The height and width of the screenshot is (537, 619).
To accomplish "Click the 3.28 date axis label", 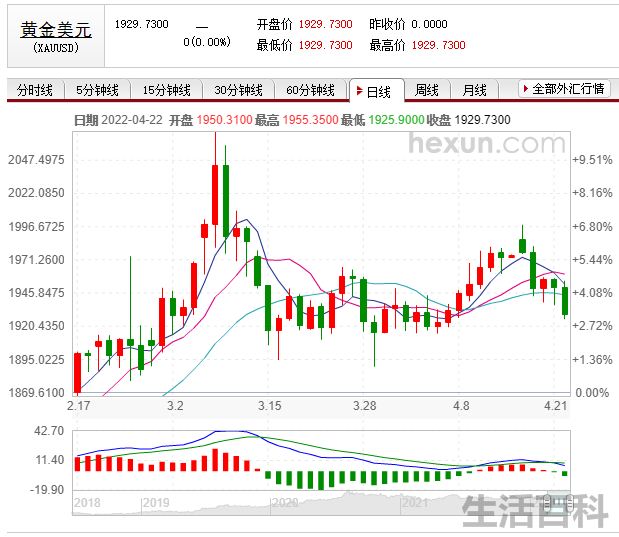I will 365,406.
